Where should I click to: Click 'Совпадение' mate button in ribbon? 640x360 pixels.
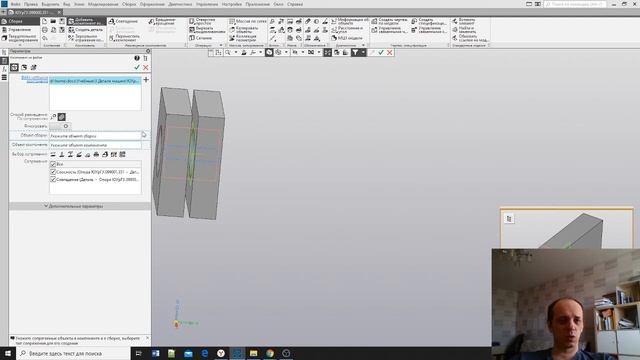coord(123,21)
